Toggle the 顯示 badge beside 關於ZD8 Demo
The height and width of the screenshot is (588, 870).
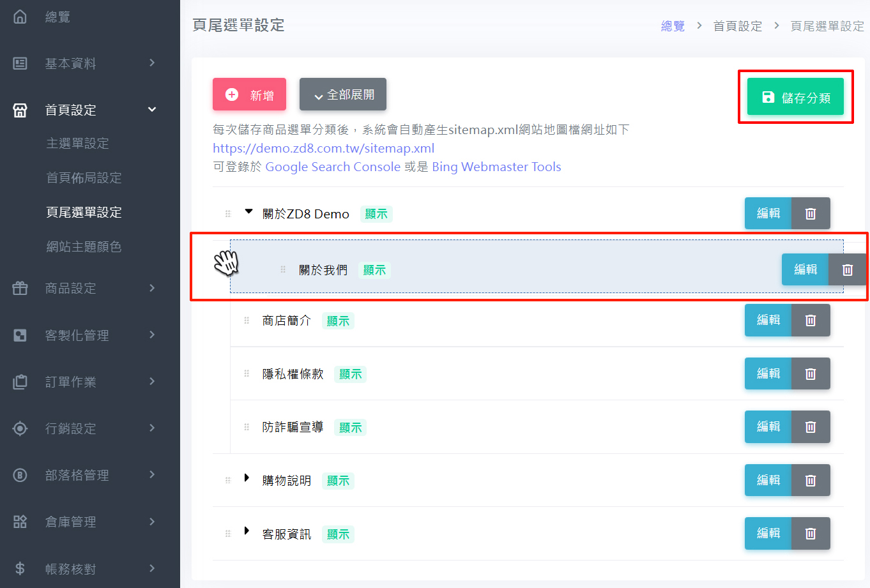pos(376,214)
